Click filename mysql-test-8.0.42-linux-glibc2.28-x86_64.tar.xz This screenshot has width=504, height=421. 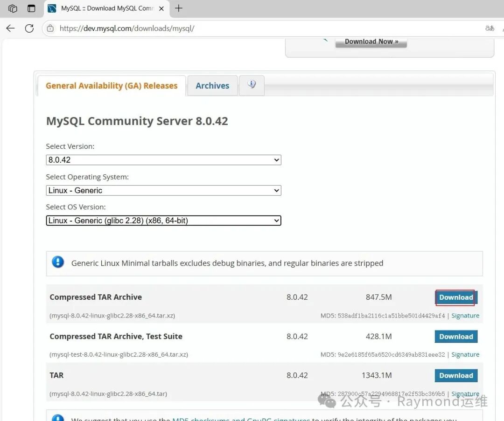pyautogui.click(x=119, y=354)
